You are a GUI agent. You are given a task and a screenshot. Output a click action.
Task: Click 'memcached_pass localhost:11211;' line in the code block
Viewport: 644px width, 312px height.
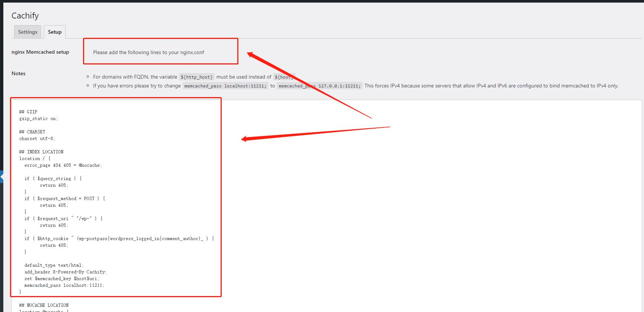pos(65,285)
